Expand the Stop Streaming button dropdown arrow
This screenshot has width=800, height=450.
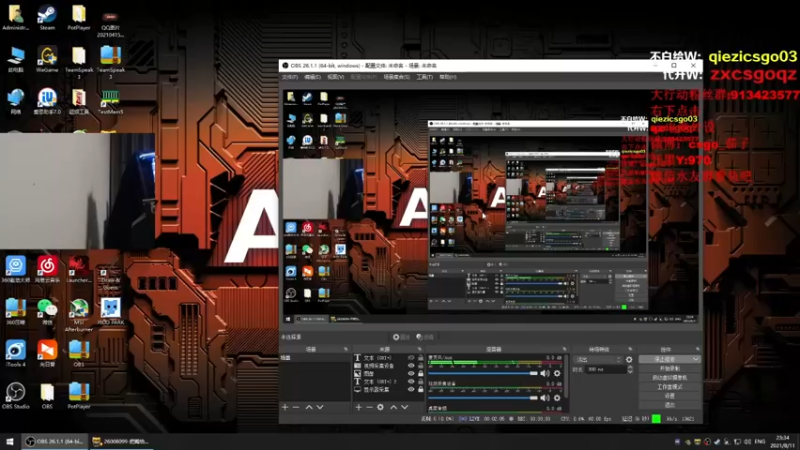(x=695, y=359)
